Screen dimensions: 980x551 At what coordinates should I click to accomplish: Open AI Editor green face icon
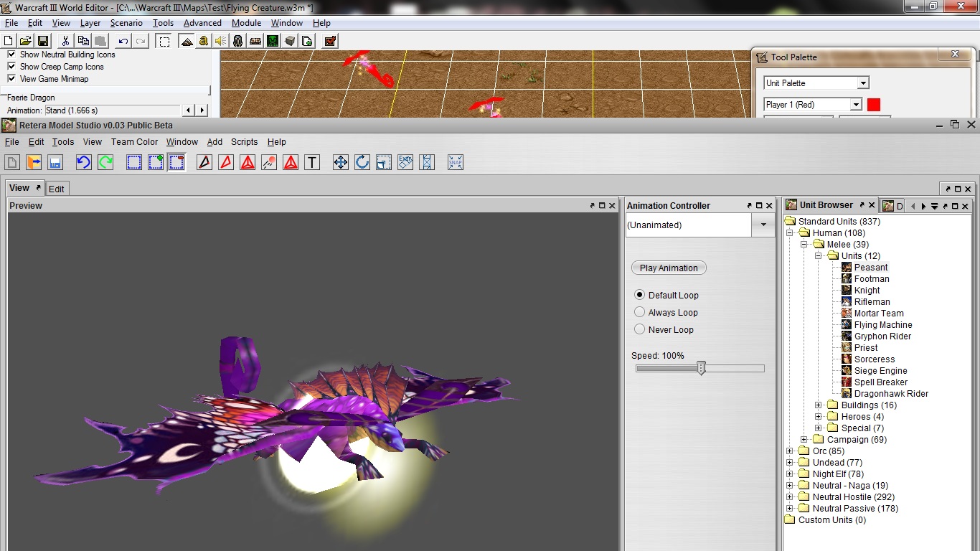pyautogui.click(x=273, y=41)
